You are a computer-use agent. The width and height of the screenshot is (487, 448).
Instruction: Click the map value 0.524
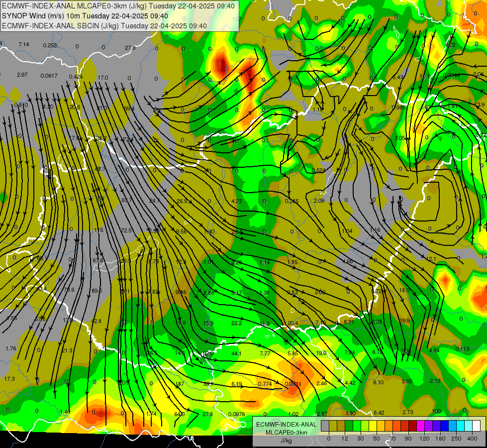point(318,170)
